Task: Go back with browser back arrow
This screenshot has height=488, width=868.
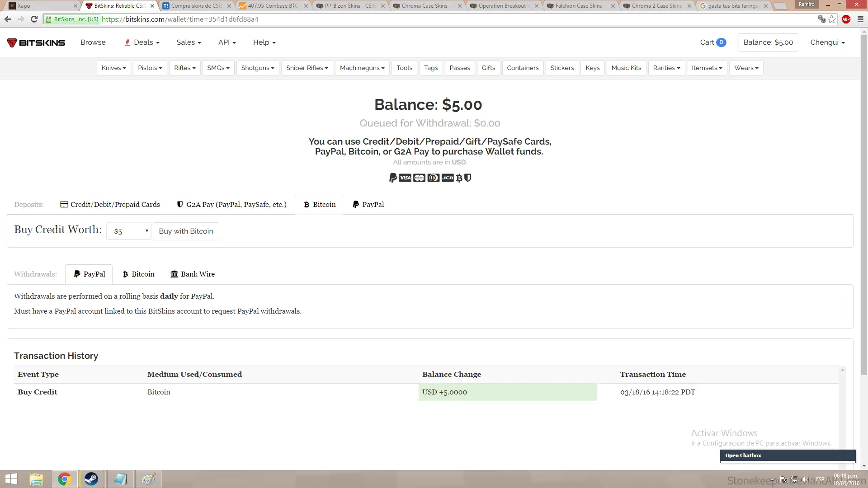Action: point(8,19)
